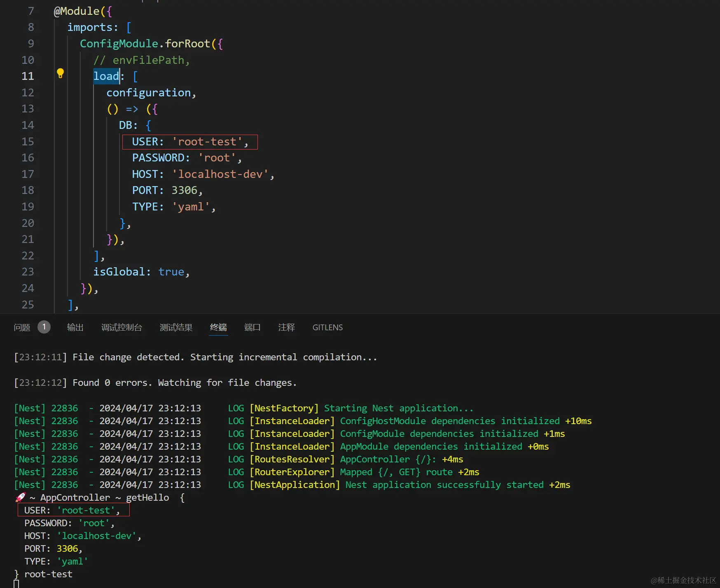Click line number 15 in the gutter
The image size is (720, 588).
pyautogui.click(x=28, y=142)
